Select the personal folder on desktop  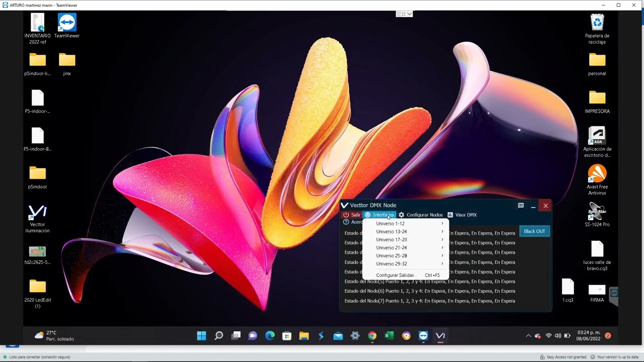597,64
